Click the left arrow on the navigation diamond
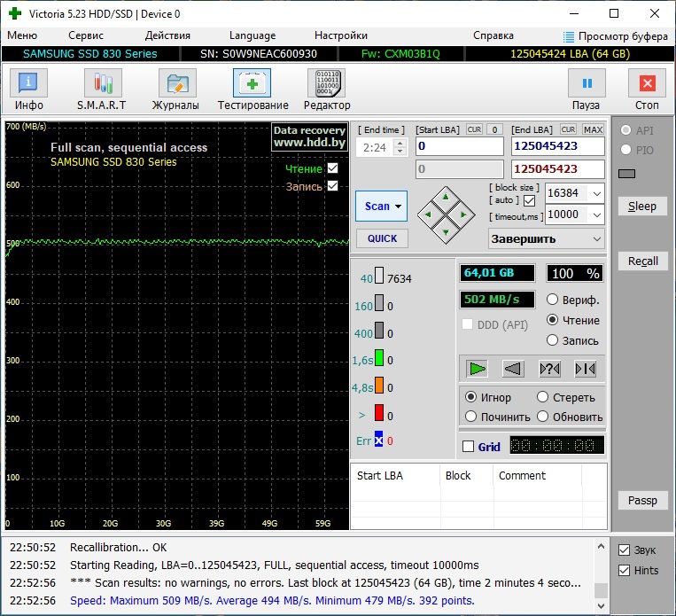 (428, 214)
